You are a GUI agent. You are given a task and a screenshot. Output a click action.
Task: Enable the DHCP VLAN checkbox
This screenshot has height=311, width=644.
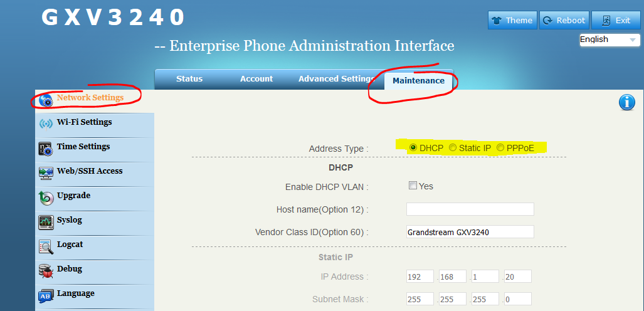tap(413, 186)
